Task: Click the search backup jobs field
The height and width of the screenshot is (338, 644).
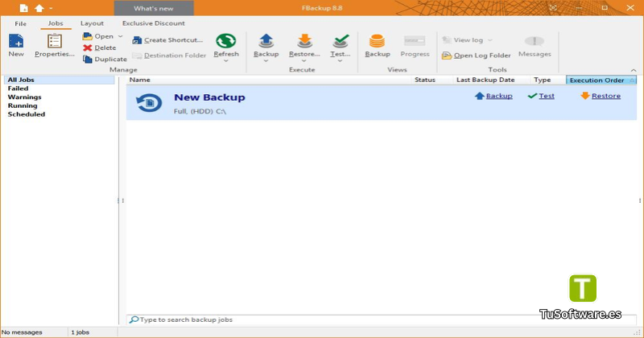Action: (x=381, y=319)
